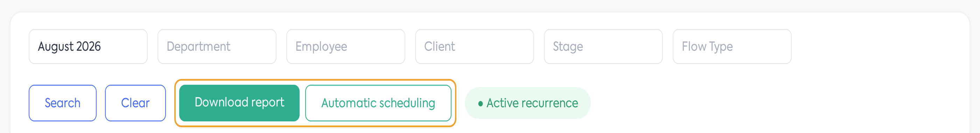The height and width of the screenshot is (133, 980).
Task: Click inside the Client input box
Action: (x=474, y=46)
